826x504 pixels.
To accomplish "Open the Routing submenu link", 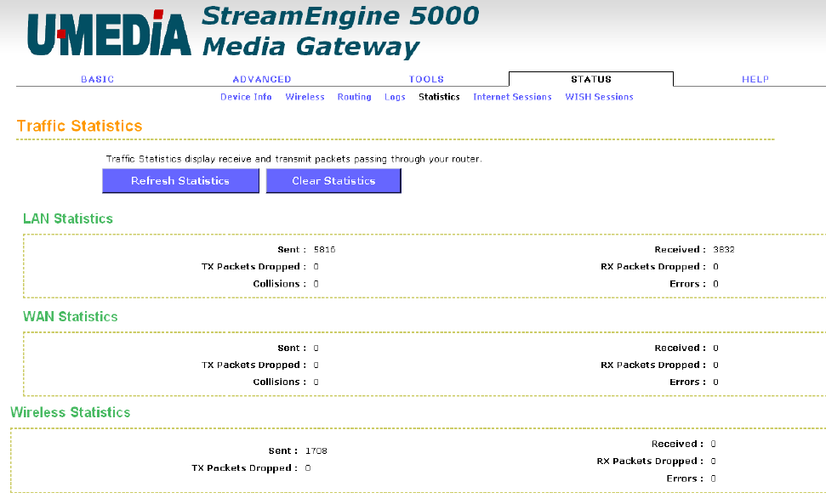I will pos(355,97).
